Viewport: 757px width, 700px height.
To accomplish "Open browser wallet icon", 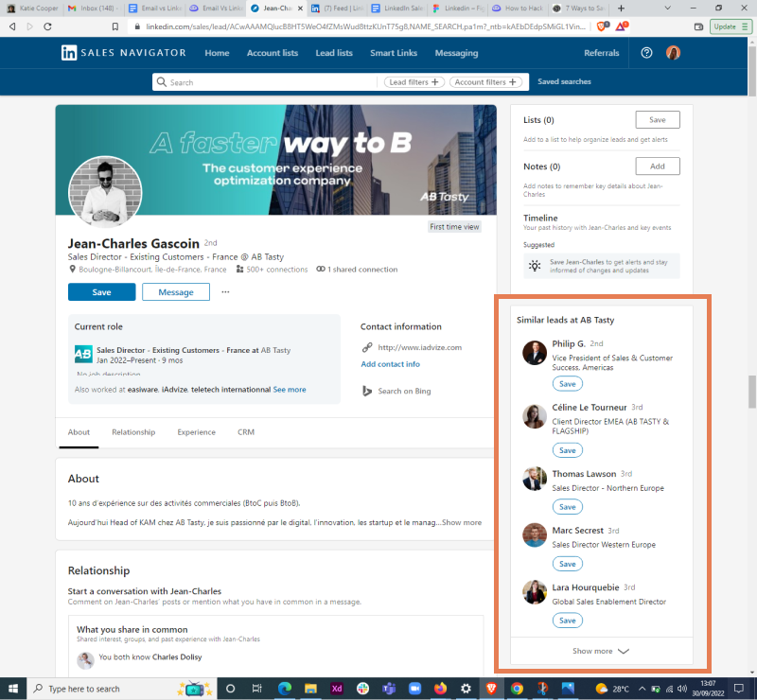I will tap(698, 26).
